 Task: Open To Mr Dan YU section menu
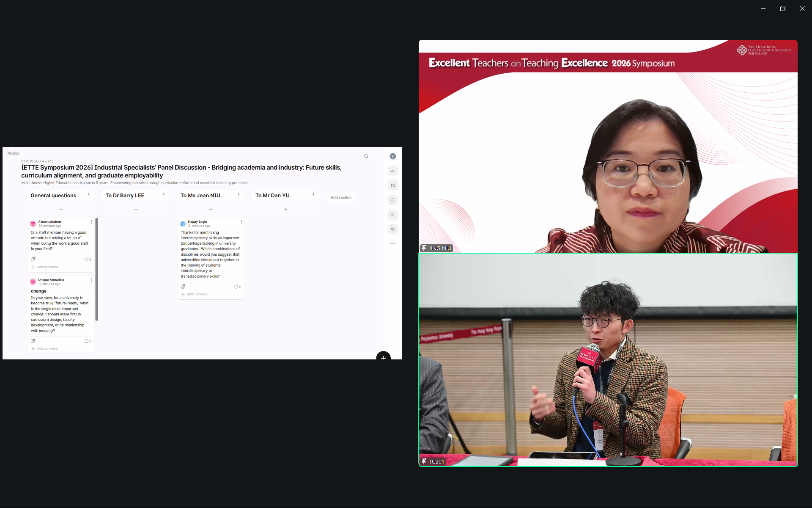point(313,195)
